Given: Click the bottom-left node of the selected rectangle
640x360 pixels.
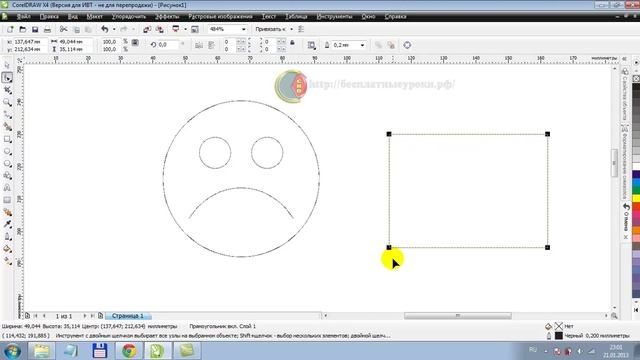Looking at the screenshot, I should pyautogui.click(x=389, y=247).
